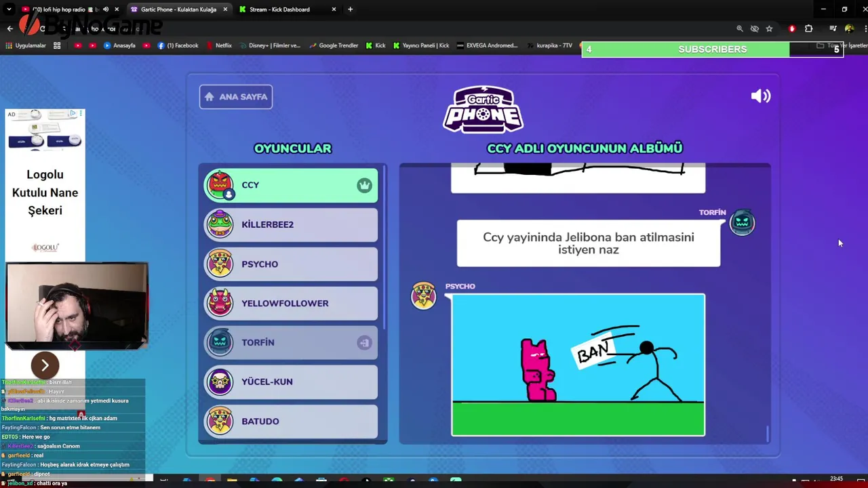Close the Kick Dashboard browser tab
The image size is (868, 488).
tap(334, 9)
